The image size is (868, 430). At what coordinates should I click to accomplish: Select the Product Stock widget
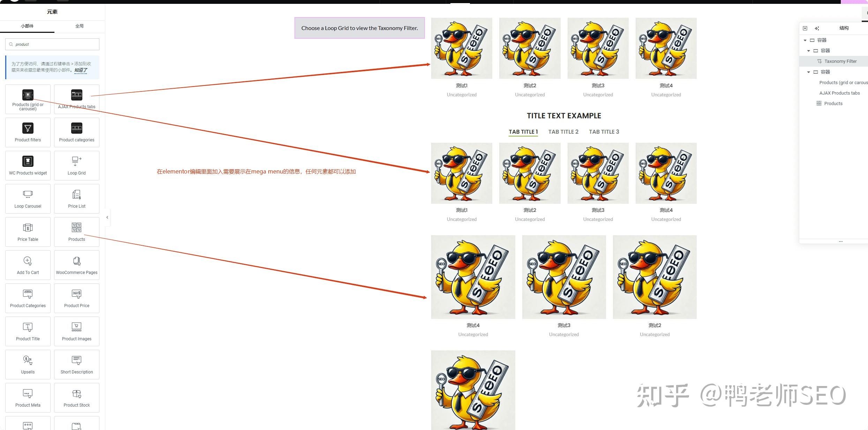click(76, 398)
